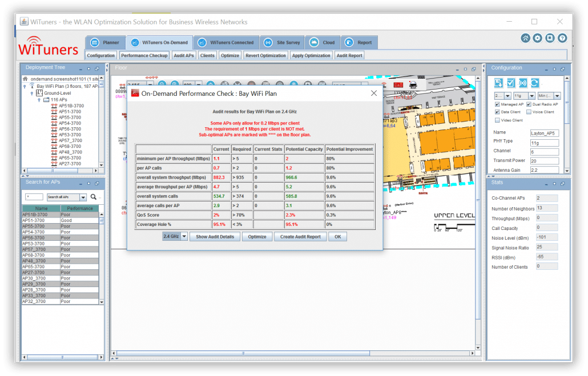The height and width of the screenshot is (376, 588).
Task: Click the magnifier search icon in Search for APs
Action: tap(94, 197)
